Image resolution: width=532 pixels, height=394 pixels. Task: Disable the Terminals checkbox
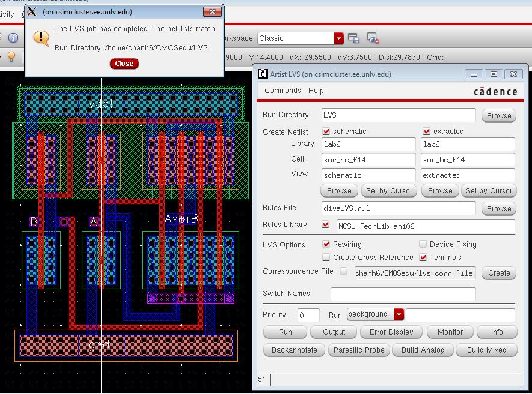coord(423,258)
